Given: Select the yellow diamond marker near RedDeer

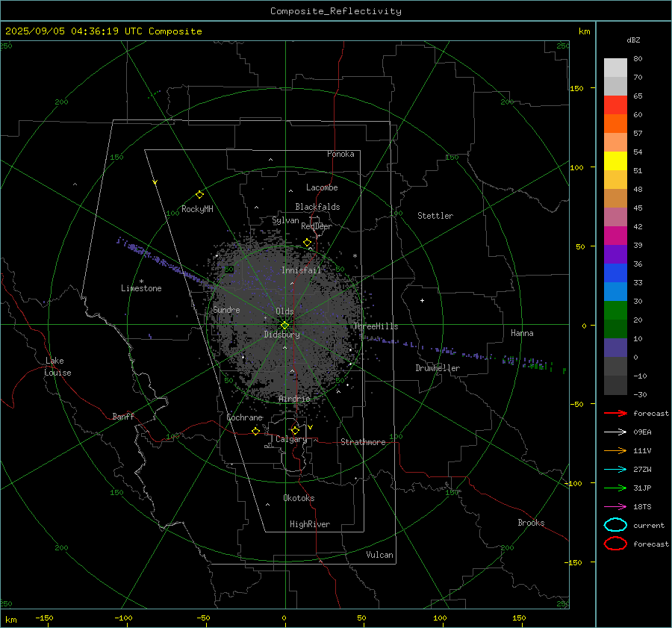Looking at the screenshot, I should [x=308, y=243].
